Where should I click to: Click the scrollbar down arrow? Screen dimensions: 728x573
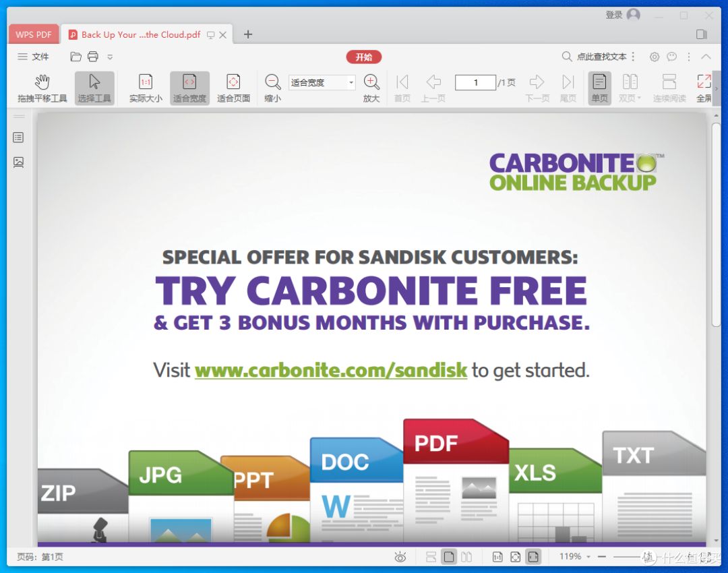coord(716,541)
